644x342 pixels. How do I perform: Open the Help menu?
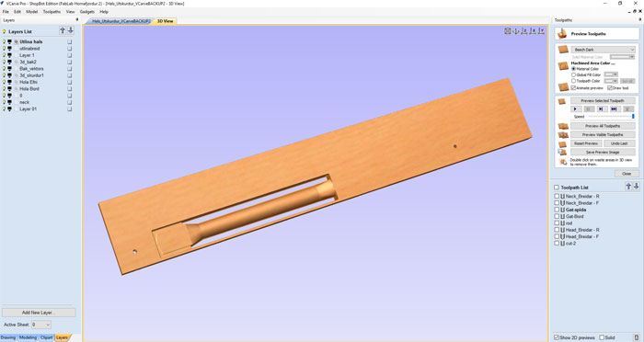coord(104,12)
